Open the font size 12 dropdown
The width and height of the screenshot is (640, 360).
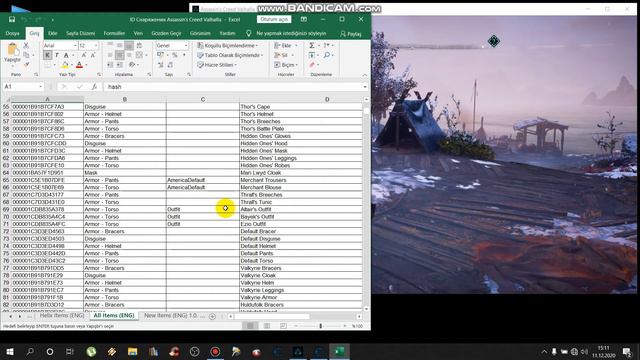(x=96, y=45)
